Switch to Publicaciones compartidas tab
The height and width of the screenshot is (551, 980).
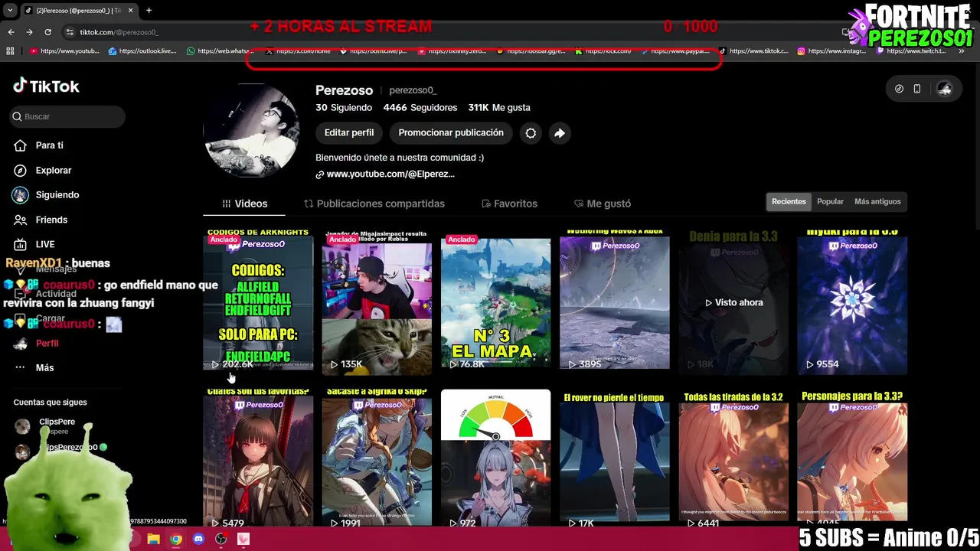pos(374,204)
